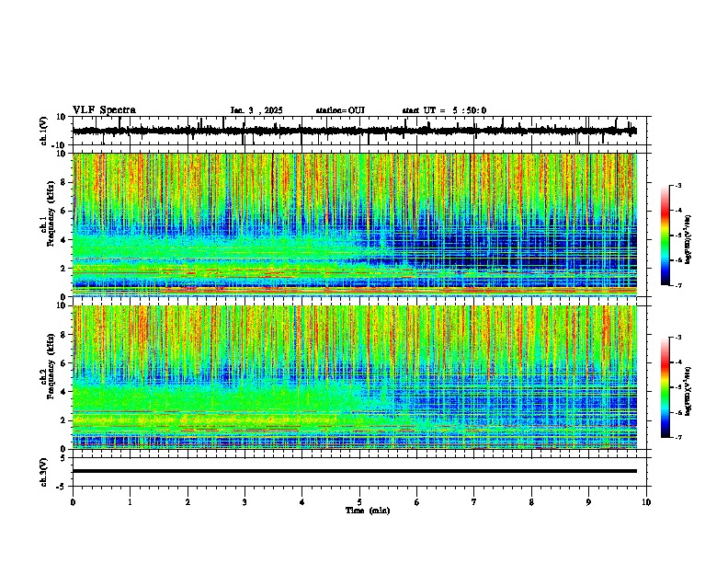Click the time axis tick label "2"
728x563 pixels.
(x=188, y=502)
